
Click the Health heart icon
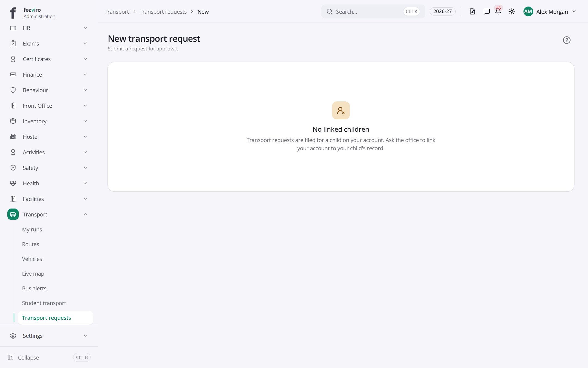point(13,183)
